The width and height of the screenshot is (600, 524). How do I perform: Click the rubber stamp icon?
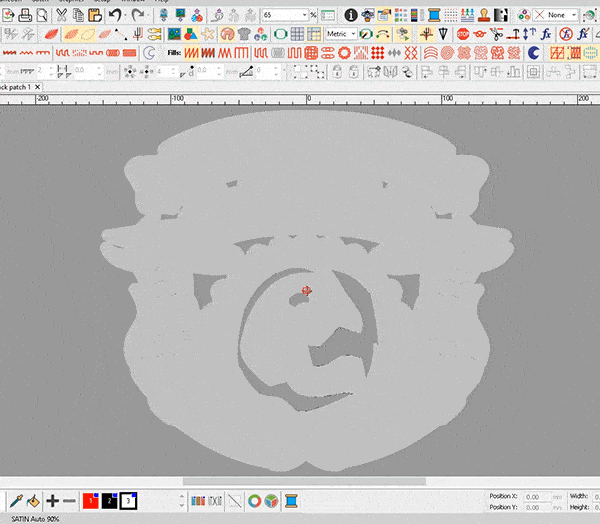pos(484,15)
